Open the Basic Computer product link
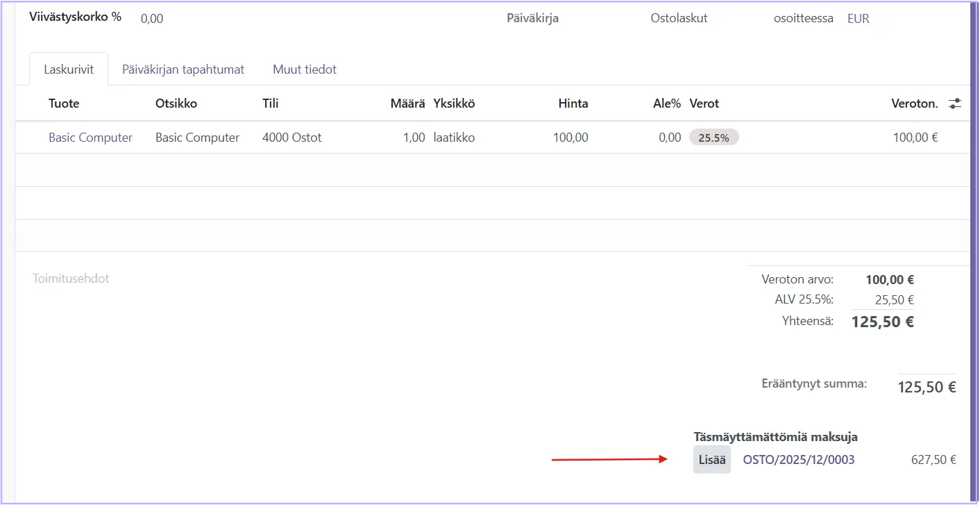980x505 pixels. click(90, 138)
